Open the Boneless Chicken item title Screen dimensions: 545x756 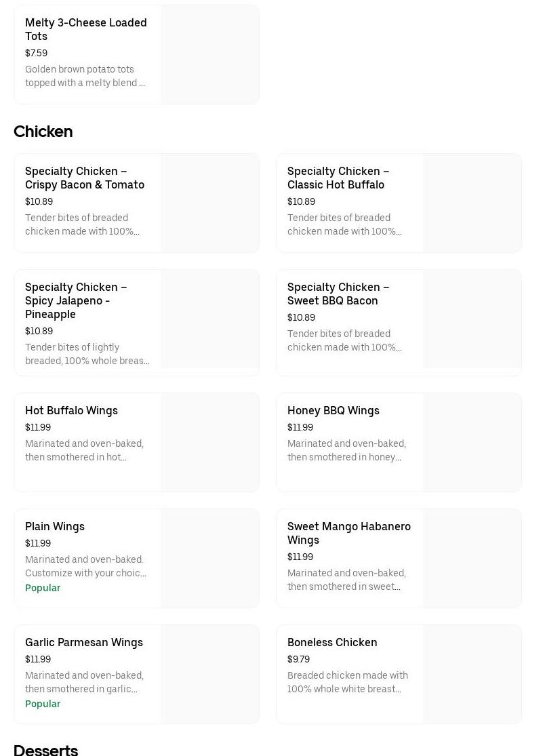pos(332,642)
